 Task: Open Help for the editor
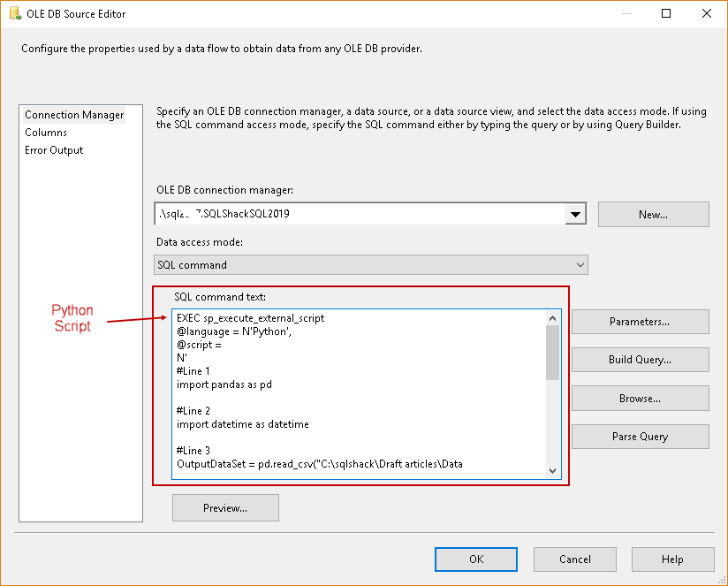(672, 559)
